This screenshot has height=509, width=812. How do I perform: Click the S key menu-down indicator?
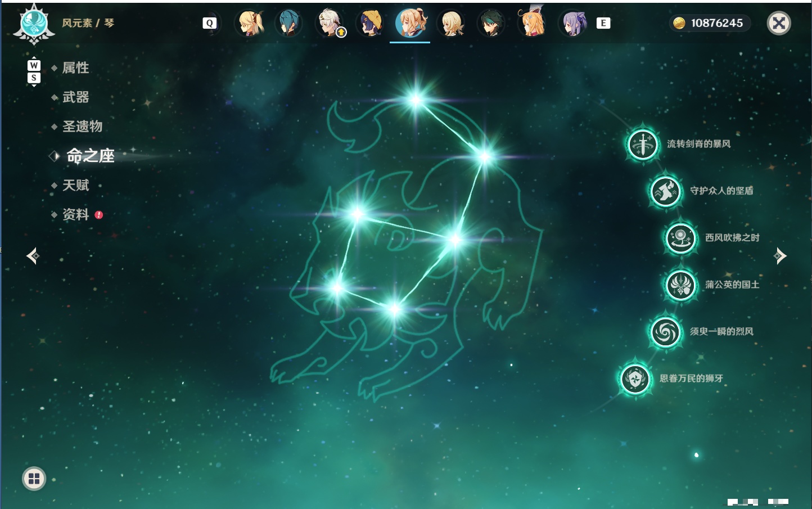click(x=34, y=78)
